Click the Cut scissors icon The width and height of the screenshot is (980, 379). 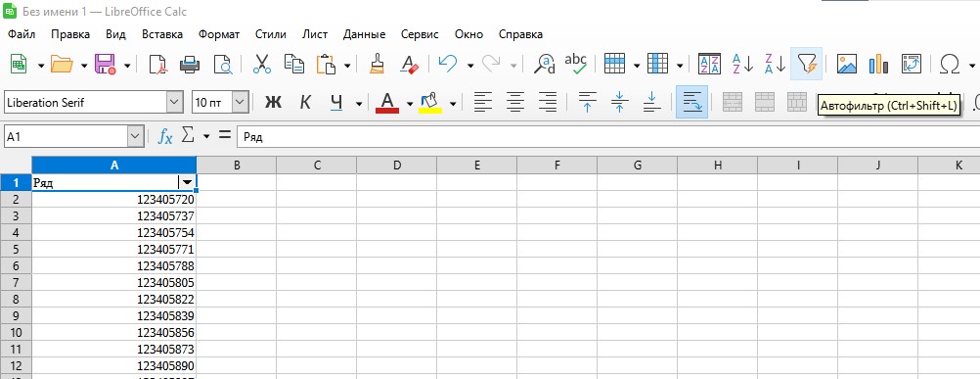pyautogui.click(x=262, y=64)
